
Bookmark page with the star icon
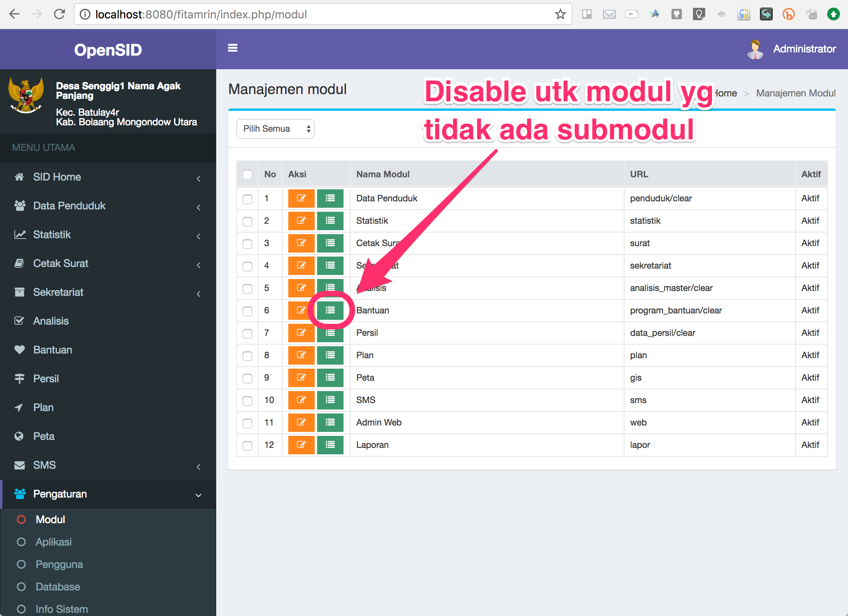(559, 14)
